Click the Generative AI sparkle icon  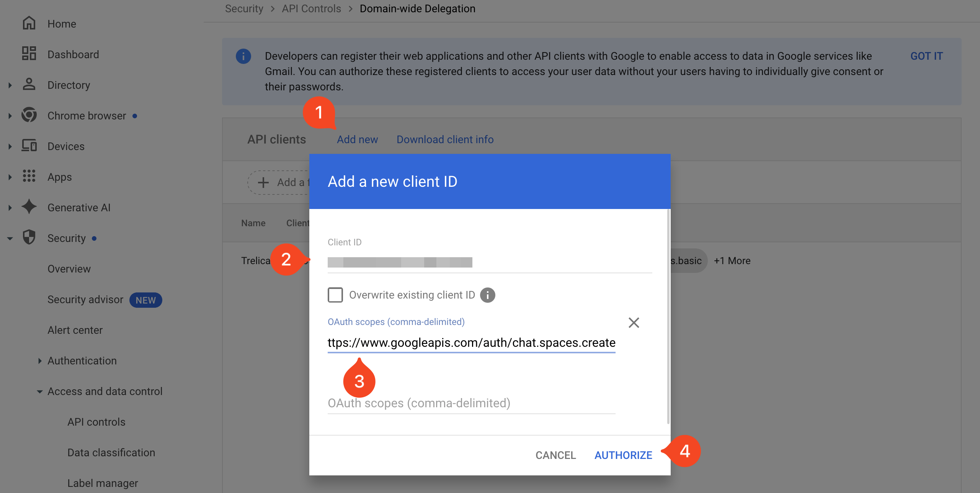click(x=29, y=207)
